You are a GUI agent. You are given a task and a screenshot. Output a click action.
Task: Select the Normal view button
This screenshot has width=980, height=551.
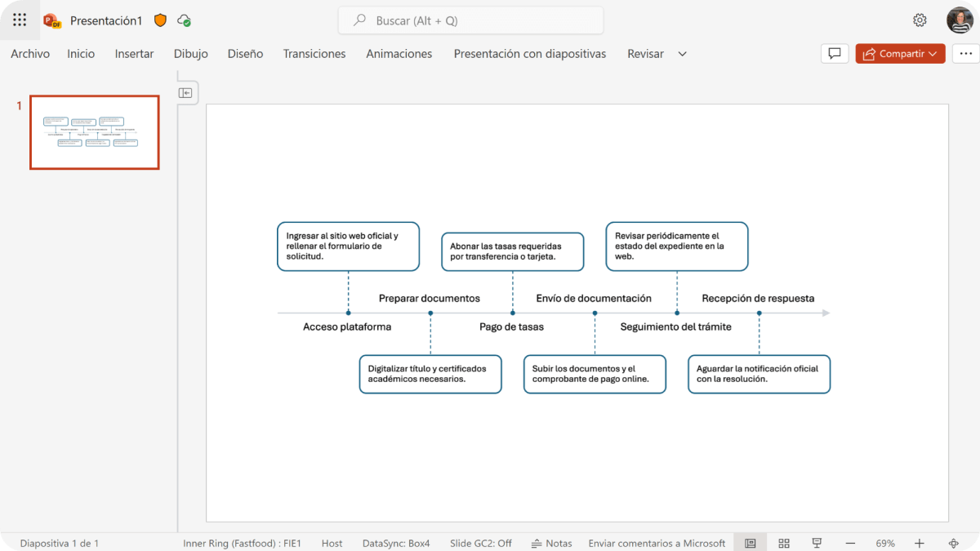(751, 543)
